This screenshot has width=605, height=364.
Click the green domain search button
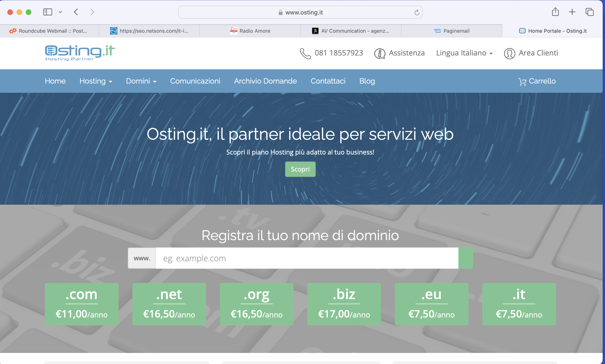(465, 258)
